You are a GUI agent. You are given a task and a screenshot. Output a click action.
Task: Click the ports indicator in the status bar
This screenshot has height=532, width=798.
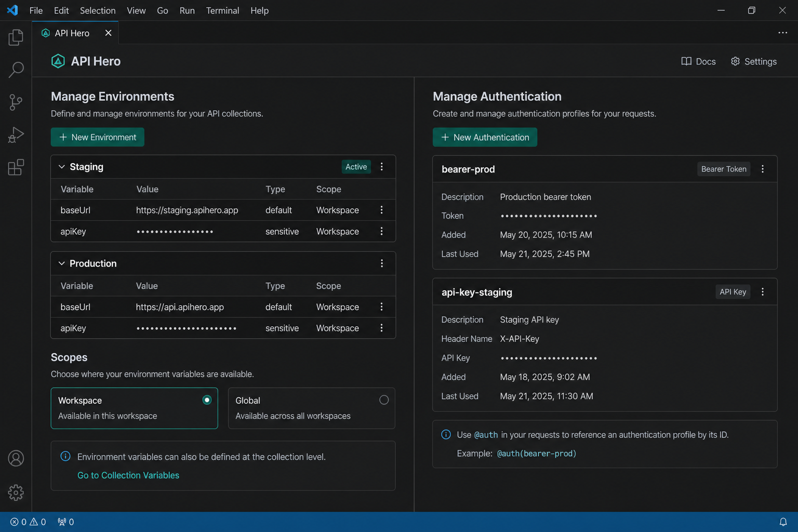click(65, 522)
